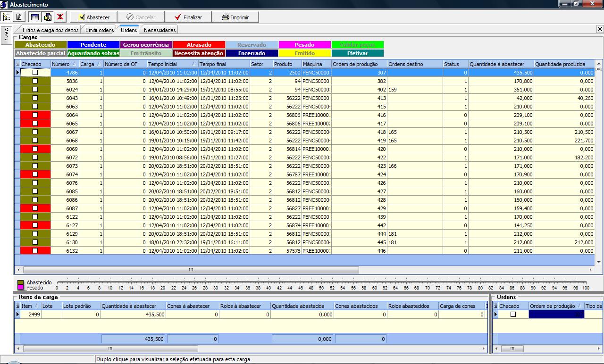Check the Checado box in Ordens panel
The height and width of the screenshot is (364, 604).
pyautogui.click(x=513, y=314)
